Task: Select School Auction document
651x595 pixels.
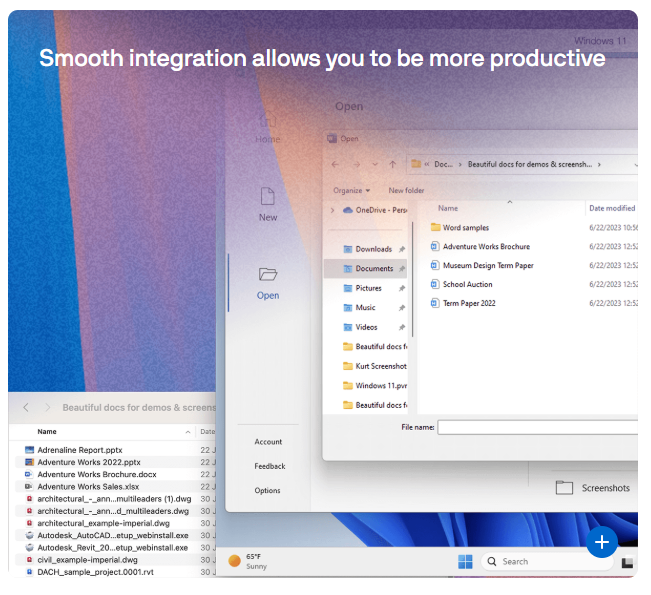Action: [x=462, y=284]
